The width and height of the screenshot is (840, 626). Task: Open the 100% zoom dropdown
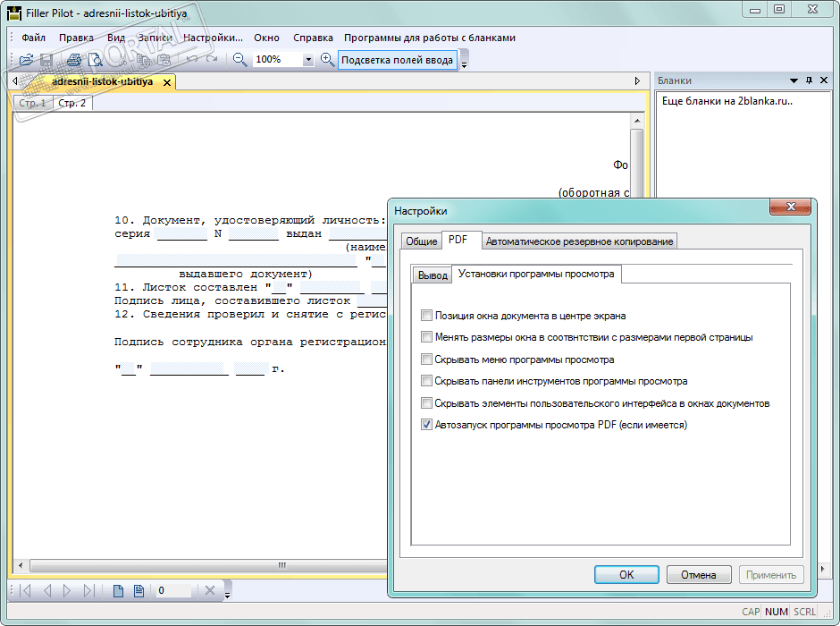coord(308,60)
